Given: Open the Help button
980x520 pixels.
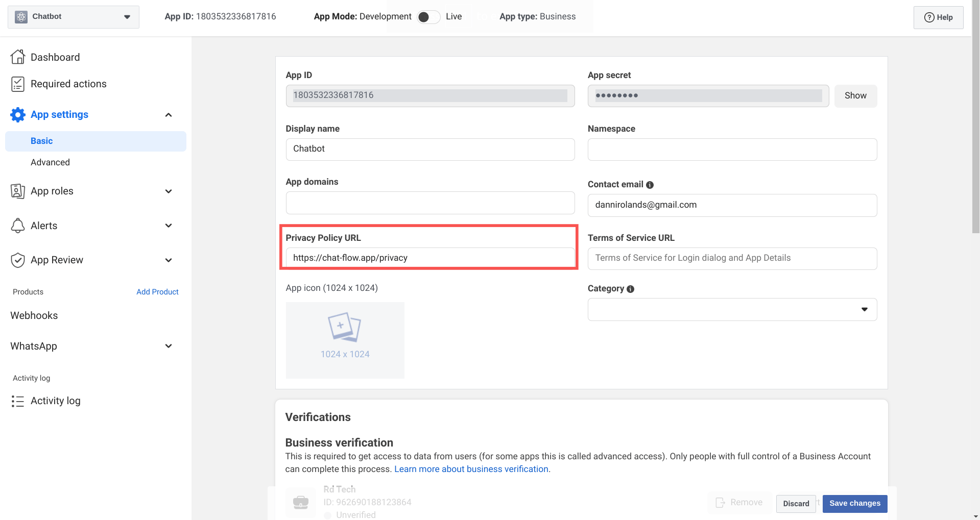Looking at the screenshot, I should tap(938, 17).
